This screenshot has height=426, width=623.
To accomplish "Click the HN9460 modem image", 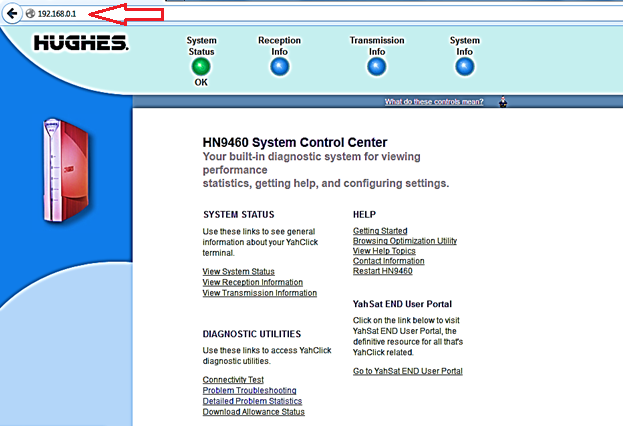I will tap(66, 170).
